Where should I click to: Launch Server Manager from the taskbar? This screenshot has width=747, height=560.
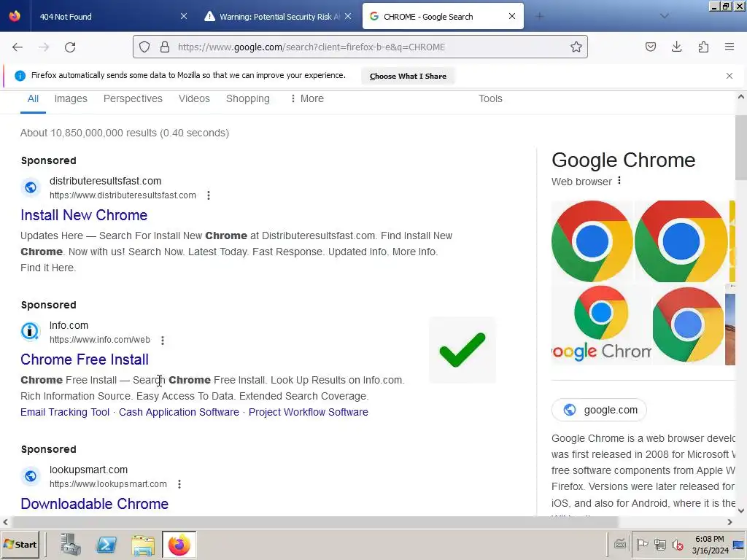[x=71, y=544]
